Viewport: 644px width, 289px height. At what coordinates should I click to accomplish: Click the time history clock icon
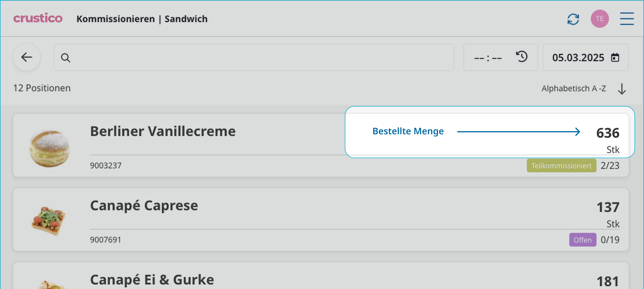click(522, 57)
